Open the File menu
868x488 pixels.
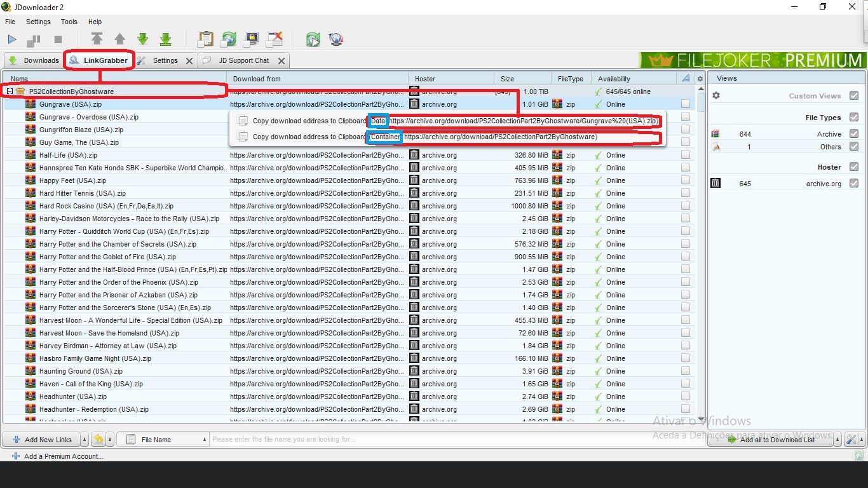click(x=10, y=22)
